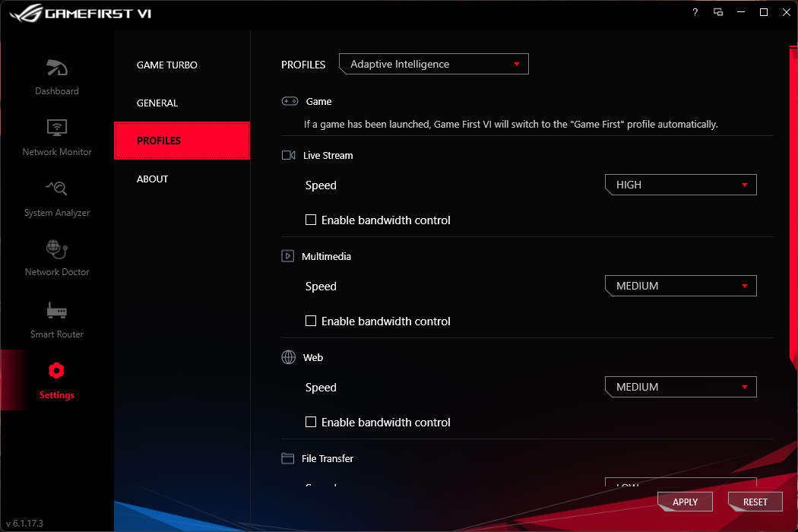Click the 'Multimedia' section heading
Screen dimensions: 798x532
click(326, 256)
